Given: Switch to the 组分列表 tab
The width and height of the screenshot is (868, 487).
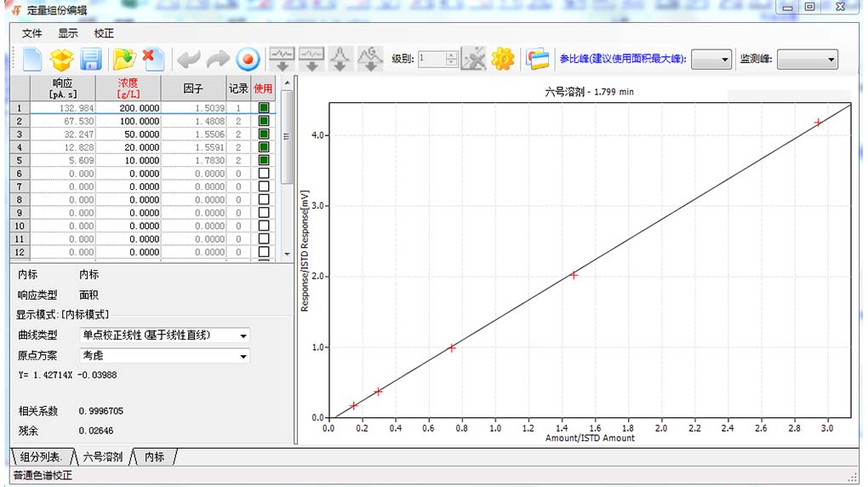Looking at the screenshot, I should (41, 457).
